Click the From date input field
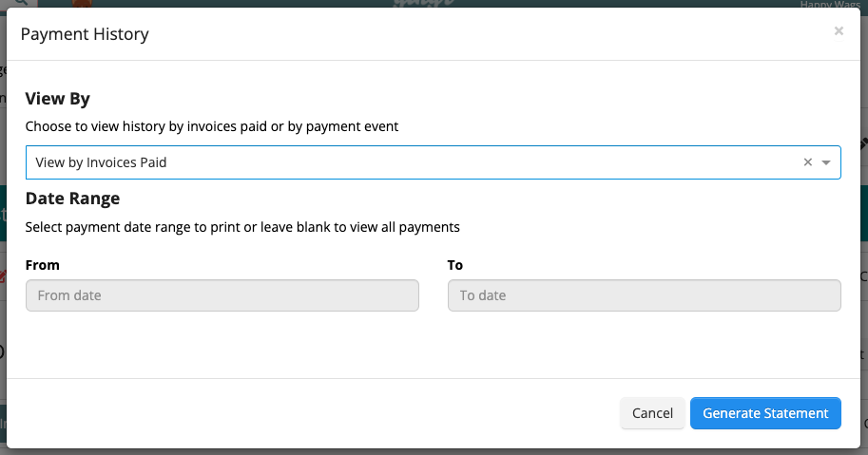 point(222,295)
